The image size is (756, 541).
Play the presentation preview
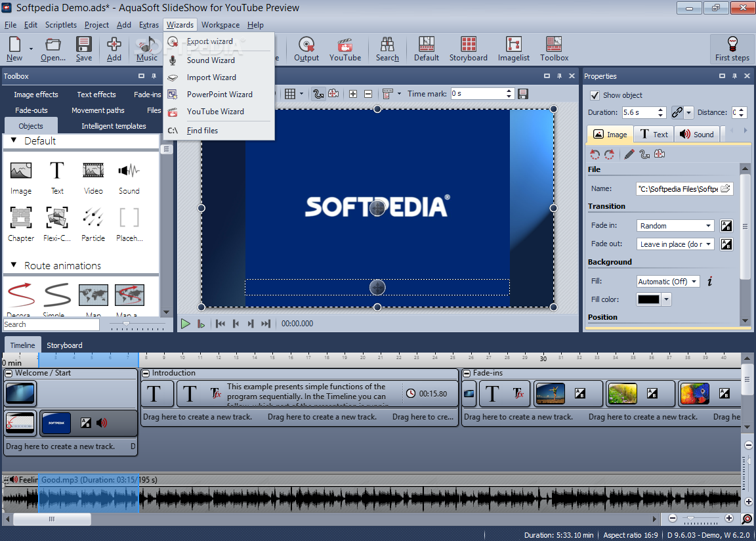[185, 324]
